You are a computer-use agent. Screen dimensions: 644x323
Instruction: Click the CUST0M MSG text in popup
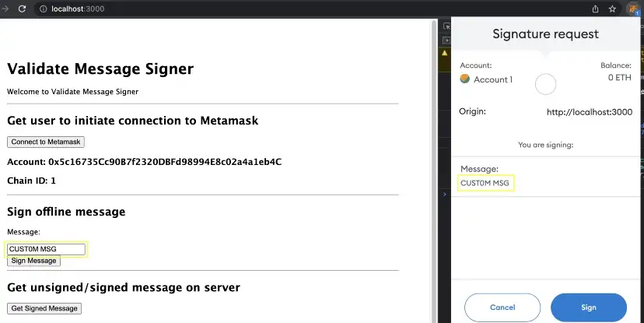click(x=485, y=184)
